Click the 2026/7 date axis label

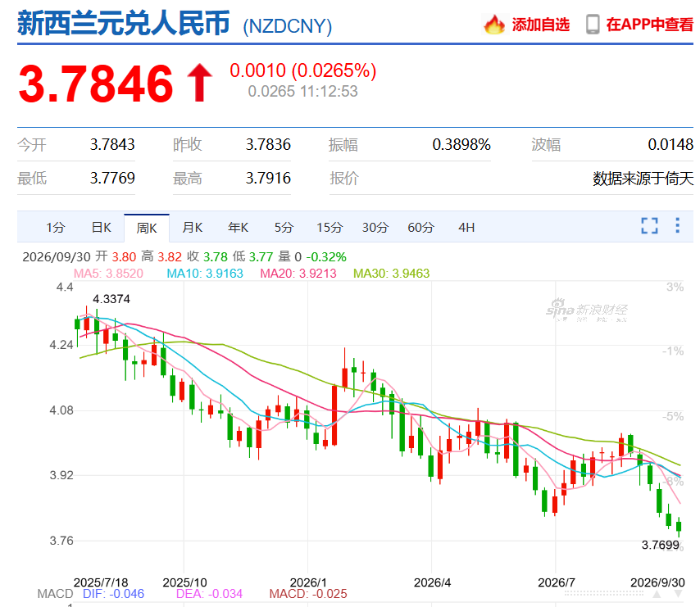[x=557, y=582]
